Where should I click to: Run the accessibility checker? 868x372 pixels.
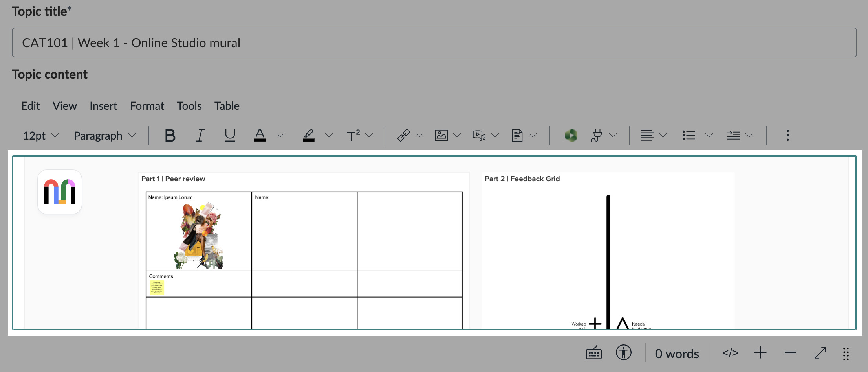[x=624, y=353]
